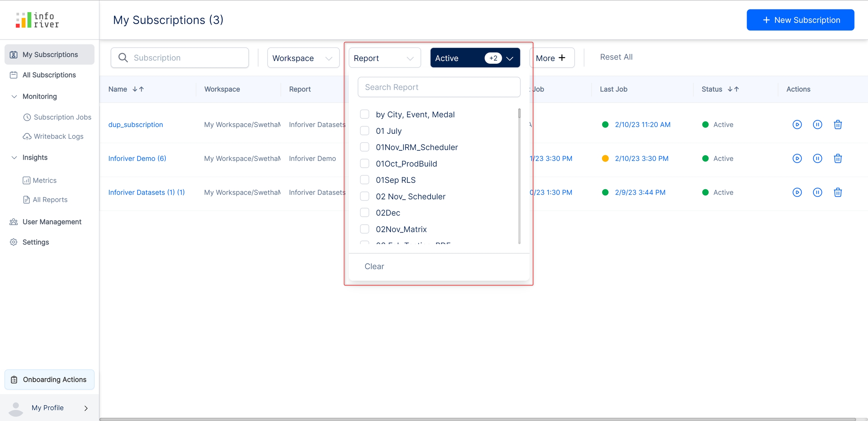This screenshot has width=868, height=421.
Task: Open User Management from the sidebar
Action: click(x=52, y=222)
